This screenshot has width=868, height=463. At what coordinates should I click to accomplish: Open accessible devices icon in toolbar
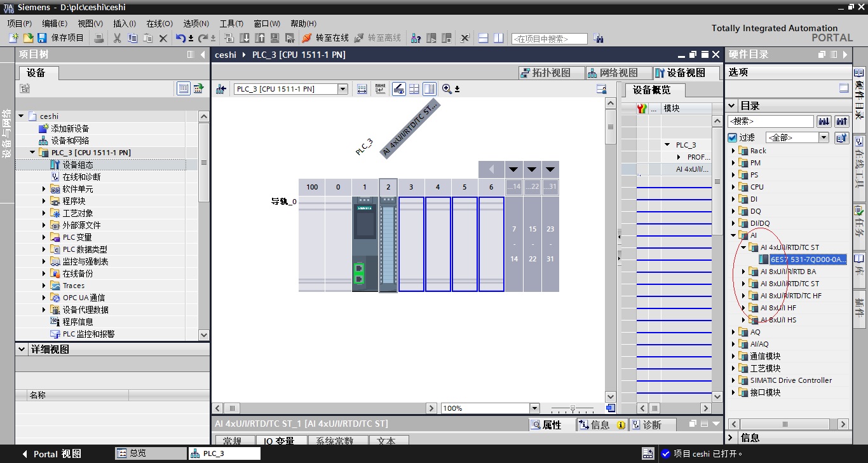(x=416, y=38)
